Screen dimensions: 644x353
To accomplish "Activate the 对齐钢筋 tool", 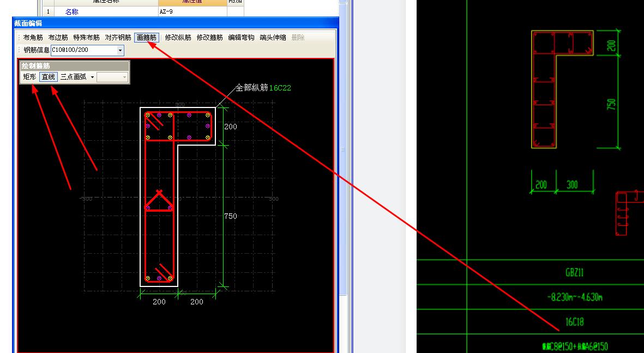I will pyautogui.click(x=118, y=38).
